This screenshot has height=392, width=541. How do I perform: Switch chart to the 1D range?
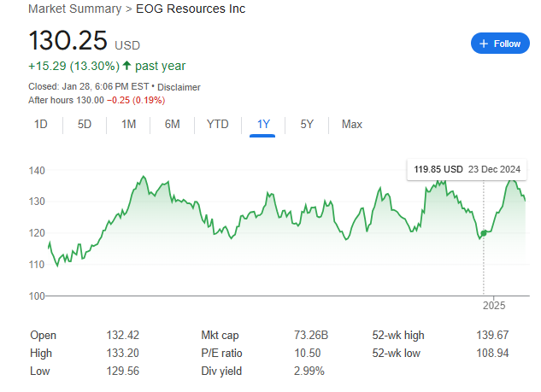(41, 124)
